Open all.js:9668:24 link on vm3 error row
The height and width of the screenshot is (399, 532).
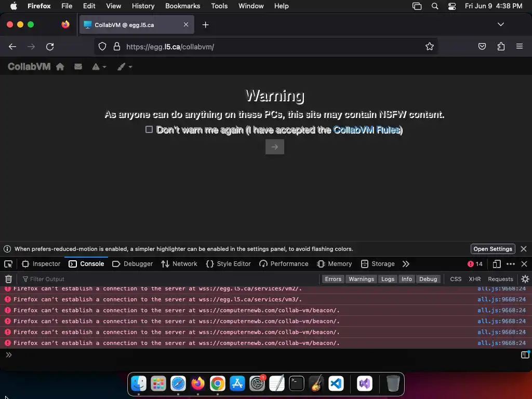coord(501,299)
